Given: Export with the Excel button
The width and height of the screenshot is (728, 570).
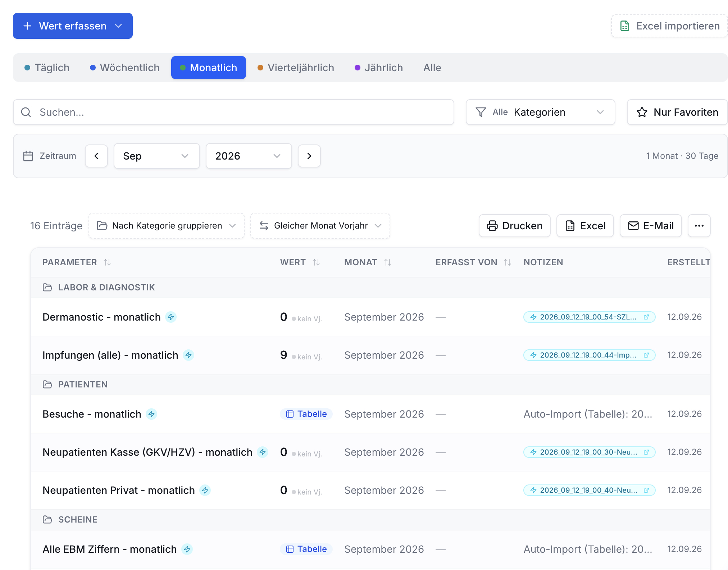Looking at the screenshot, I should point(585,226).
